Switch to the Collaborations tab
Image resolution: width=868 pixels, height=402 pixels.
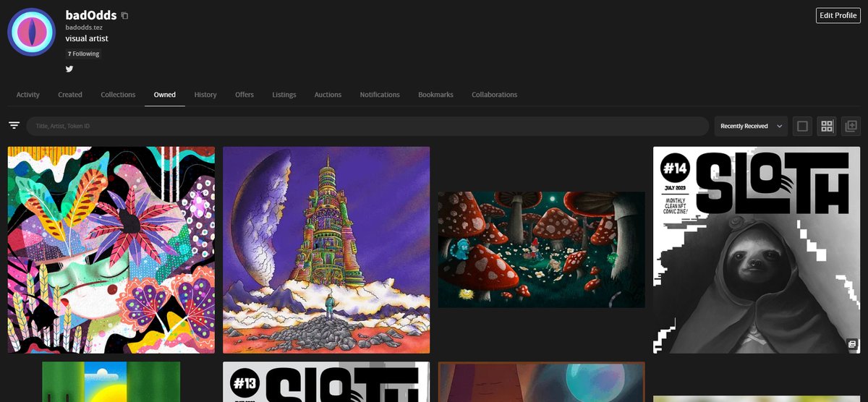(x=495, y=95)
